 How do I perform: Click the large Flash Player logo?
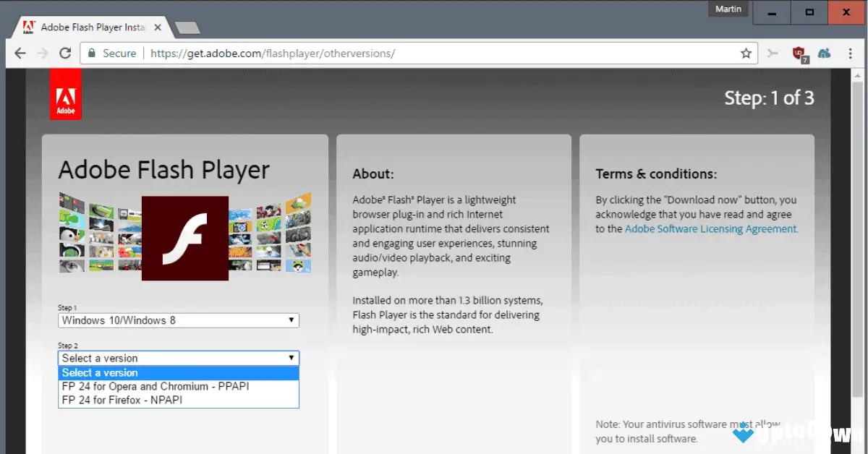point(184,238)
